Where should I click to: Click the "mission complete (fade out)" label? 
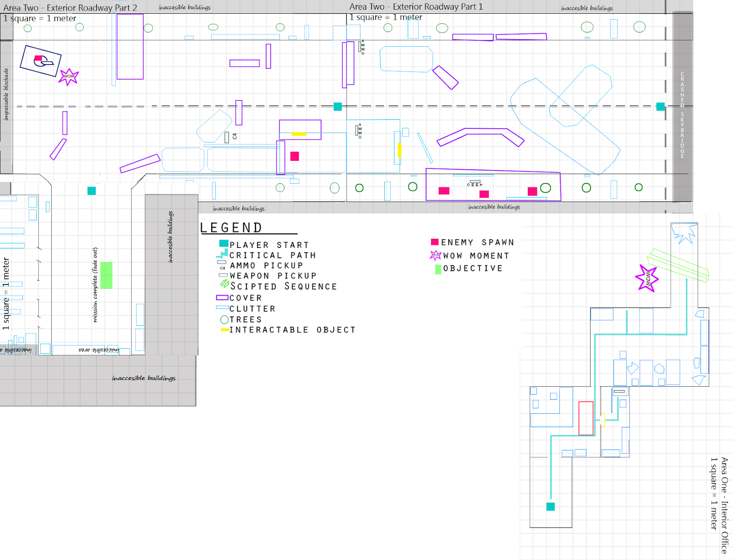(95, 285)
